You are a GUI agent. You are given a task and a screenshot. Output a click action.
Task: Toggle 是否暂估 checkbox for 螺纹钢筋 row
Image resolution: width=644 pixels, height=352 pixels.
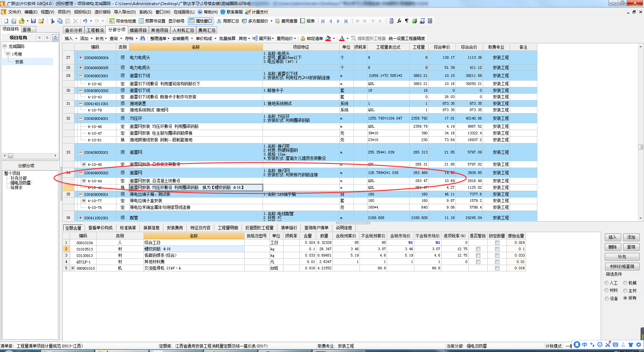(478, 249)
